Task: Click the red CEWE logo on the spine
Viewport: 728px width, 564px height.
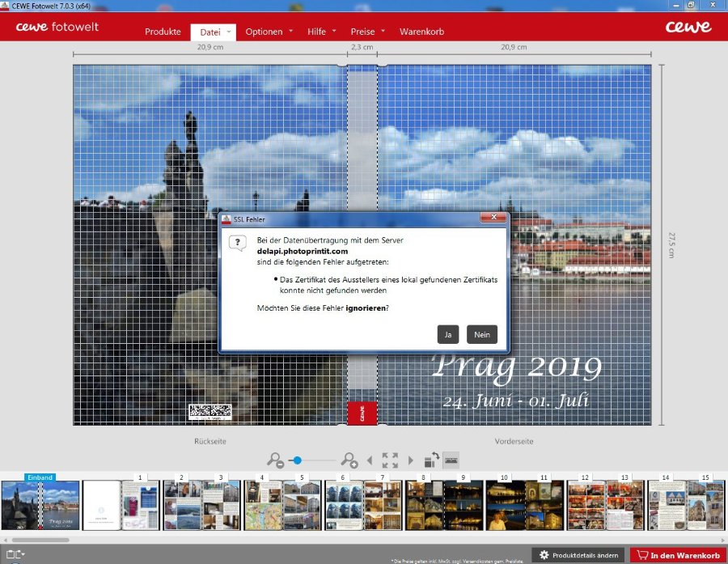Action: coord(362,413)
